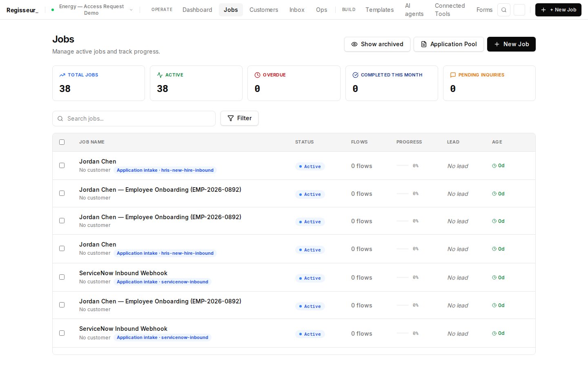Click the JOB NAME column header
The height and width of the screenshot is (368, 588).
[92, 142]
